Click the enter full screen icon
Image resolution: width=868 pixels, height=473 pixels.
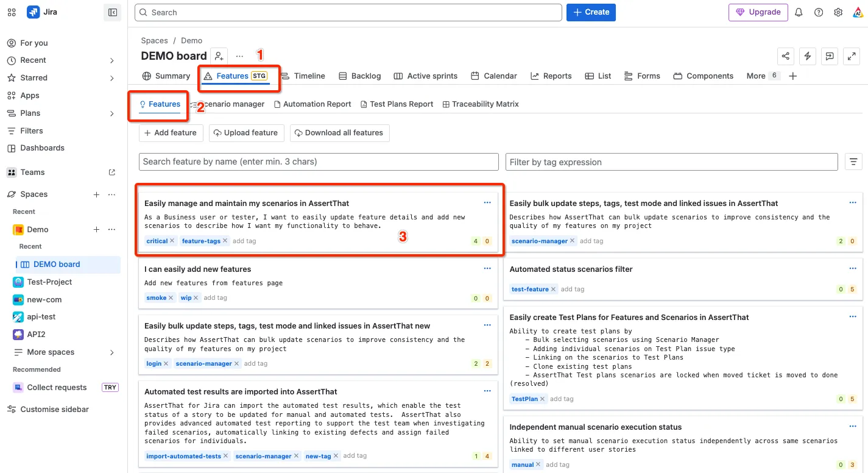coord(852,56)
